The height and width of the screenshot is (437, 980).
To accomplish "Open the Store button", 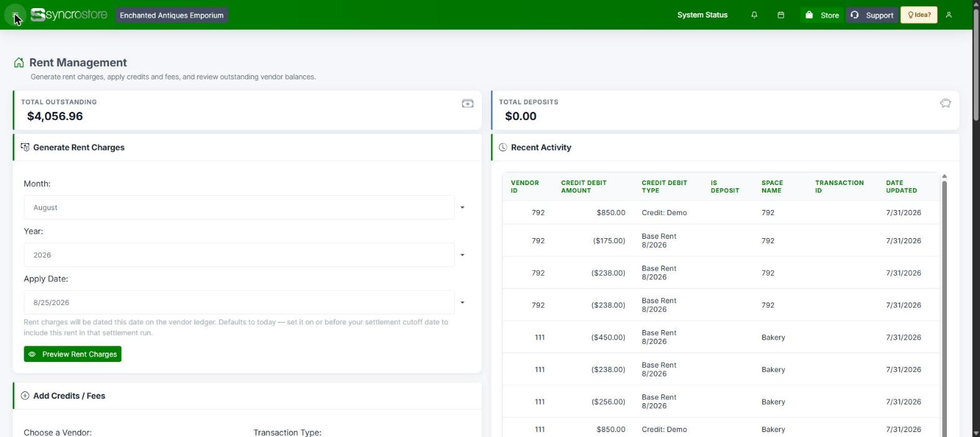I will pos(822,15).
